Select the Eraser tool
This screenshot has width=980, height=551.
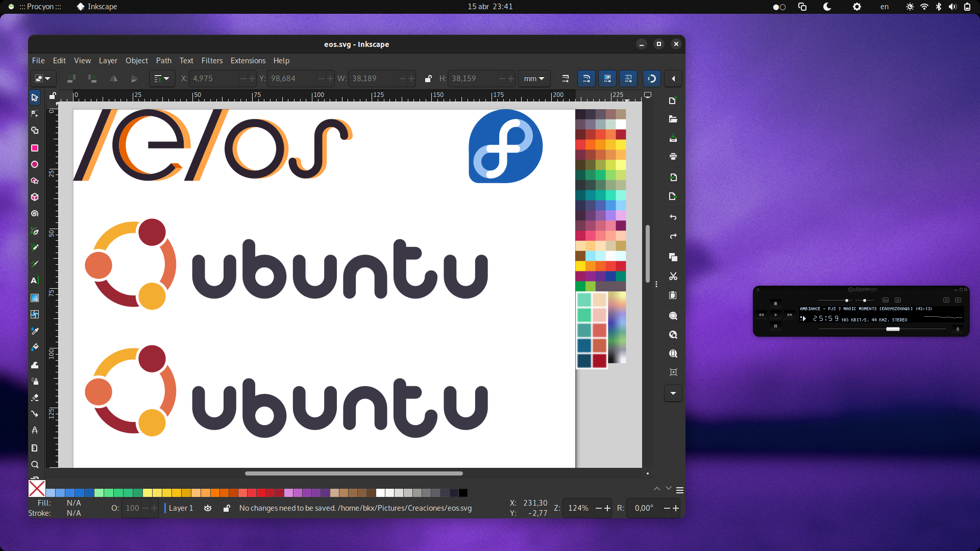click(35, 397)
